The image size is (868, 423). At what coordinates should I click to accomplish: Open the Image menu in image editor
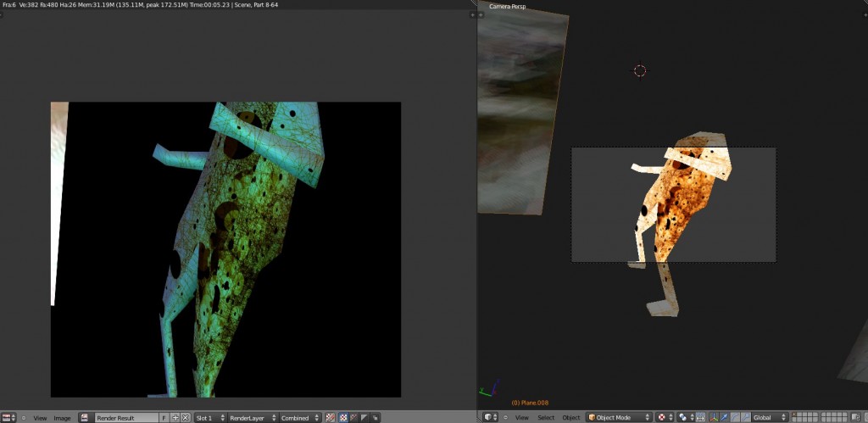63,418
